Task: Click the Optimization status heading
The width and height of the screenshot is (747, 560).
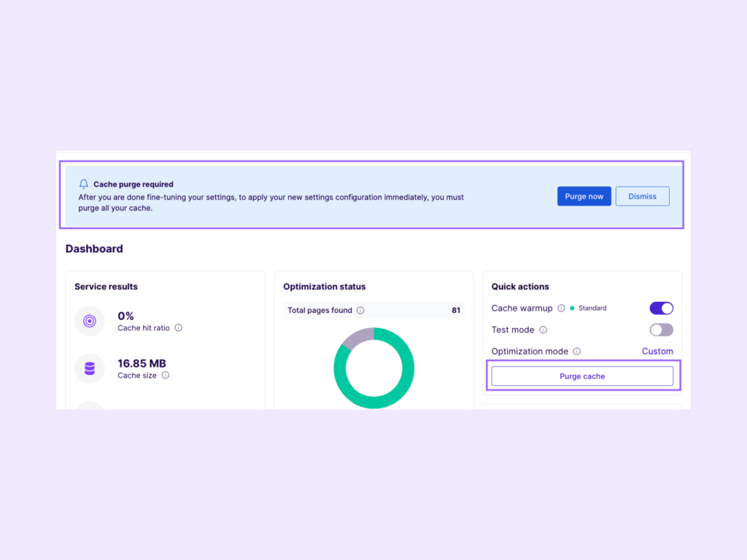Action: coord(325,287)
